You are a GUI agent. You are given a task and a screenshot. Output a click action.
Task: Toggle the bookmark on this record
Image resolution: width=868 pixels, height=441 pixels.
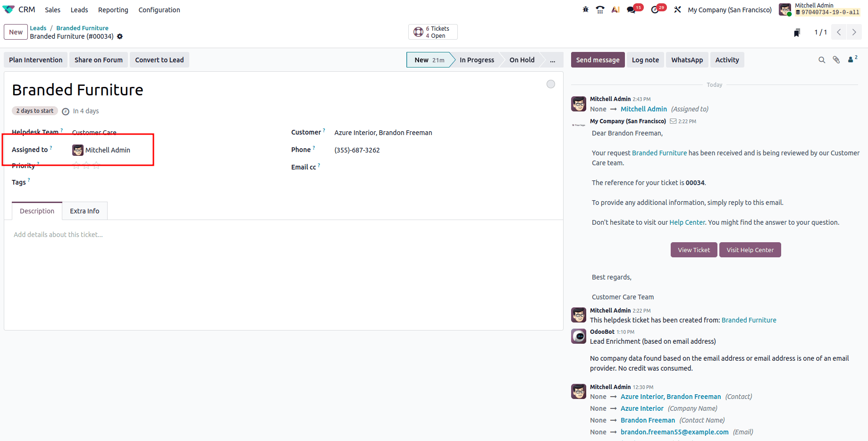[797, 32]
